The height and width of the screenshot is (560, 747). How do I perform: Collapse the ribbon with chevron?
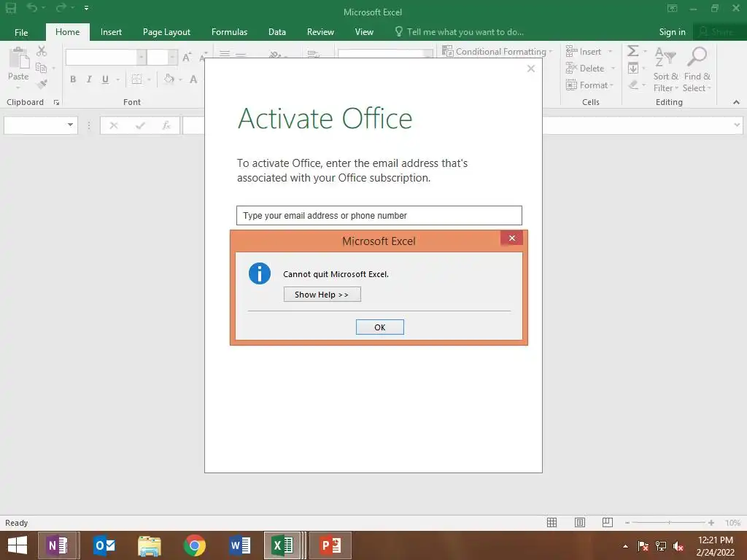click(736, 102)
